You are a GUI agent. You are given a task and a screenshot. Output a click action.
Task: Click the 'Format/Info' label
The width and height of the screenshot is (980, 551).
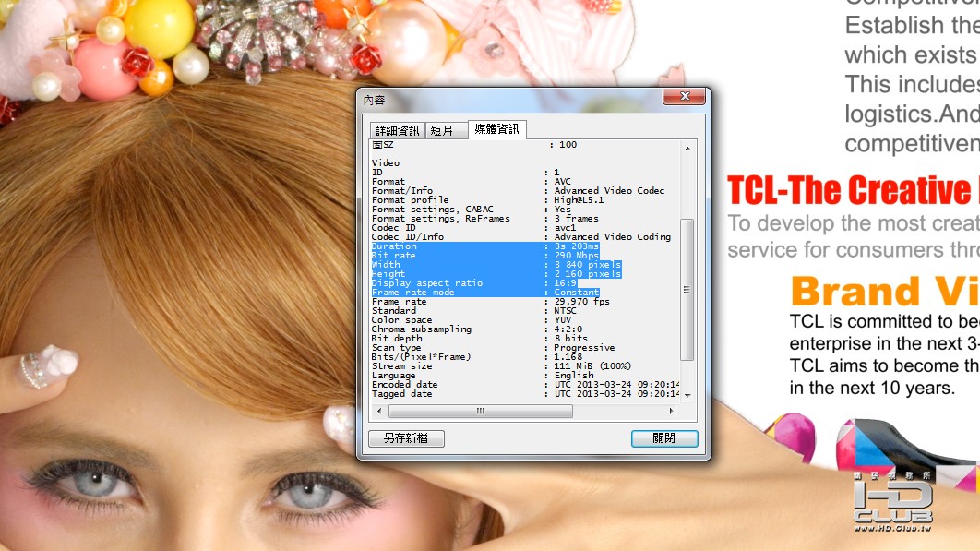click(x=402, y=191)
